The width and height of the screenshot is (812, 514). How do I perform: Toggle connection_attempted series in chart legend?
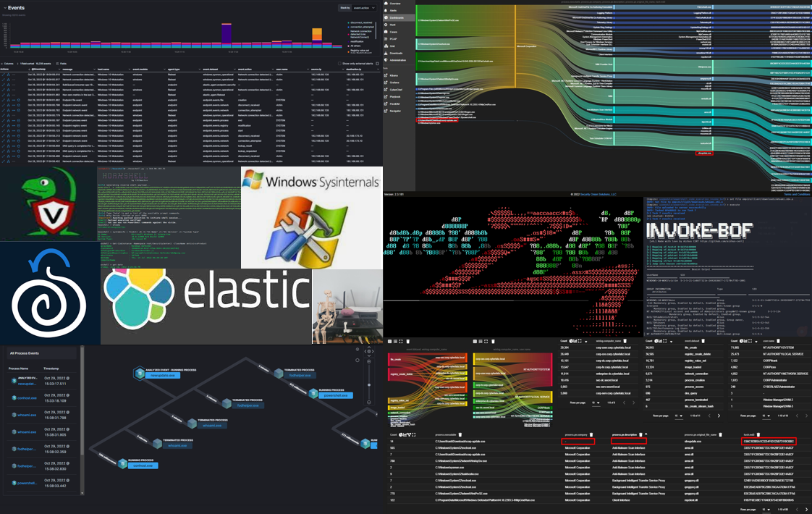tap(361, 27)
